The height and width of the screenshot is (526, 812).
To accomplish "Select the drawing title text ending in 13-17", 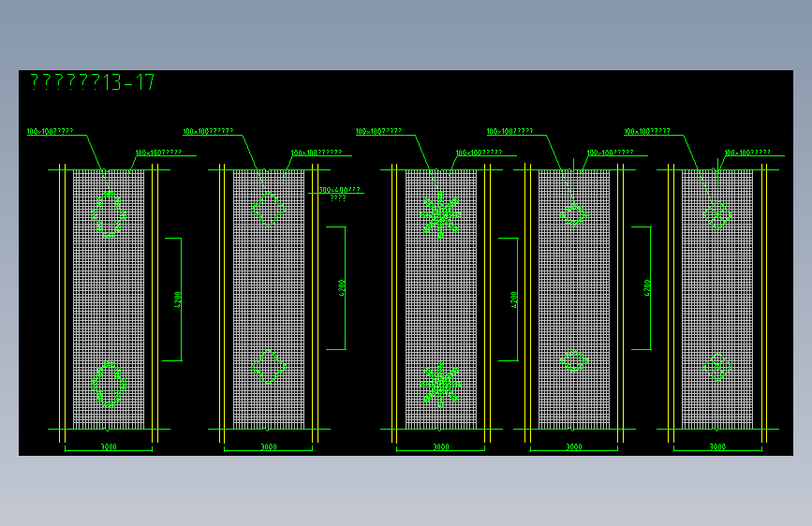I will 92,81.
